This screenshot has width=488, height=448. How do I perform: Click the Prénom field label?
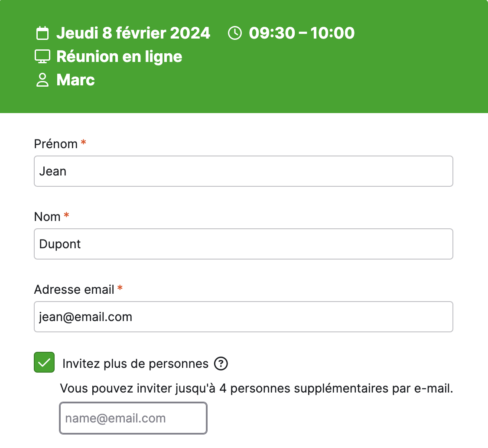coord(56,144)
